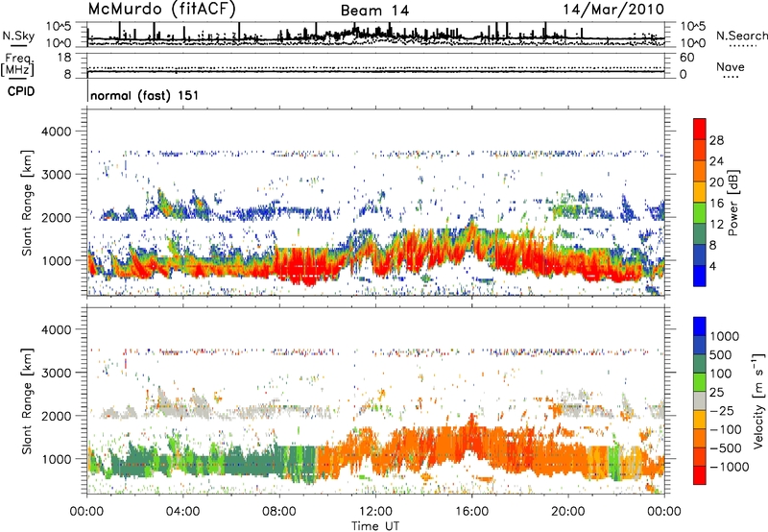Click the "-1000" label on Velocity scale

click(x=731, y=467)
